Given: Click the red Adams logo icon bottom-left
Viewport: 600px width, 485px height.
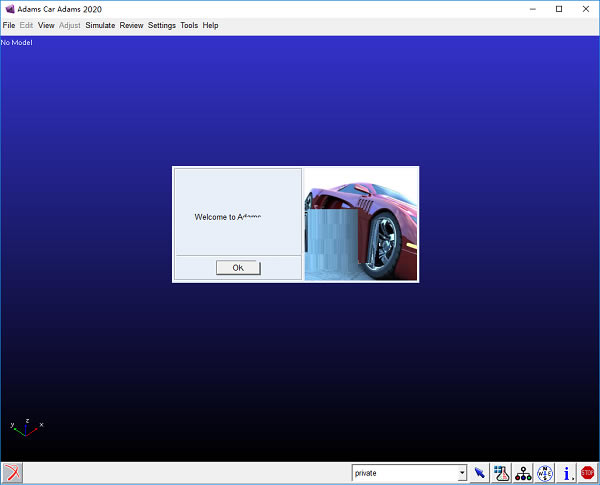Looking at the screenshot, I should point(12,473).
